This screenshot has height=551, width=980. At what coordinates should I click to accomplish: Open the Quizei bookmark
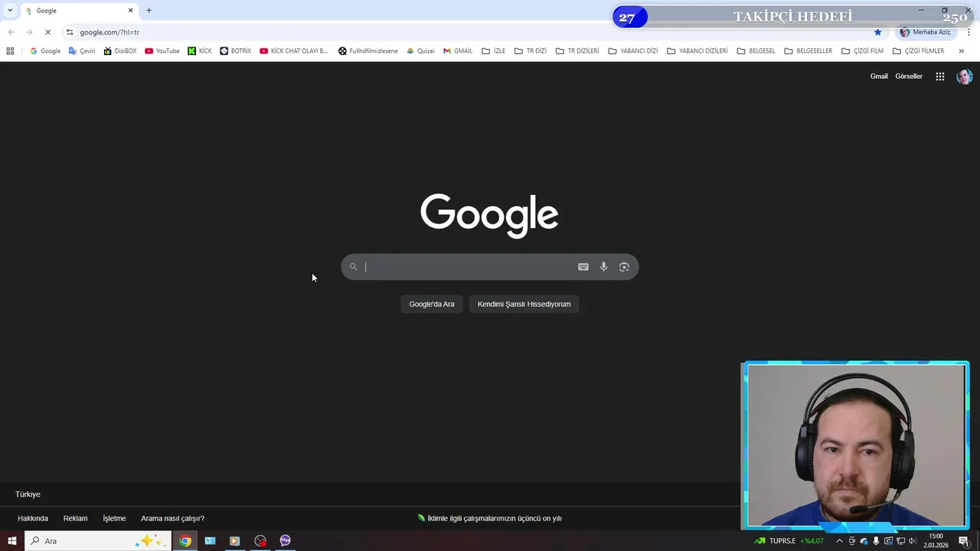point(420,51)
